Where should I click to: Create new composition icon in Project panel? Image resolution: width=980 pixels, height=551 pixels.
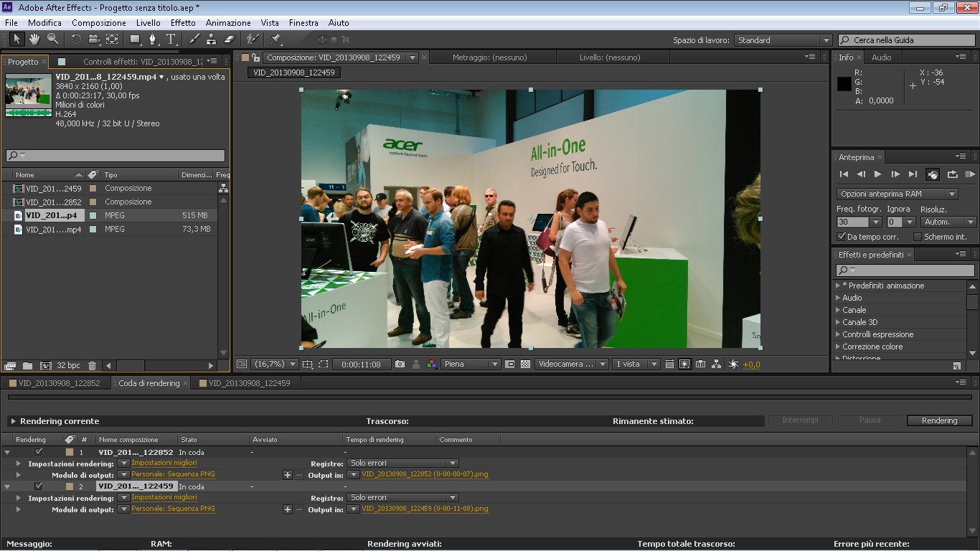46,365
